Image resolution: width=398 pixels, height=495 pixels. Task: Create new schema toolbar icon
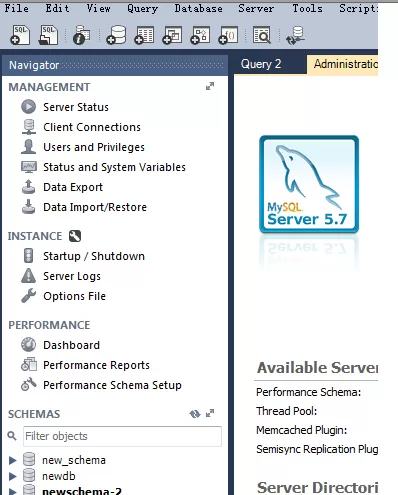(116, 35)
